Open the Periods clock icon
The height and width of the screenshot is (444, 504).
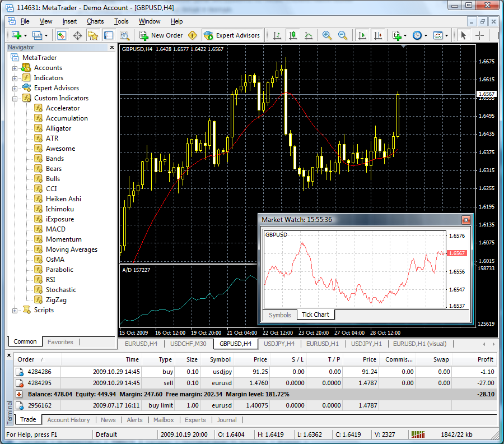pyautogui.click(x=417, y=35)
